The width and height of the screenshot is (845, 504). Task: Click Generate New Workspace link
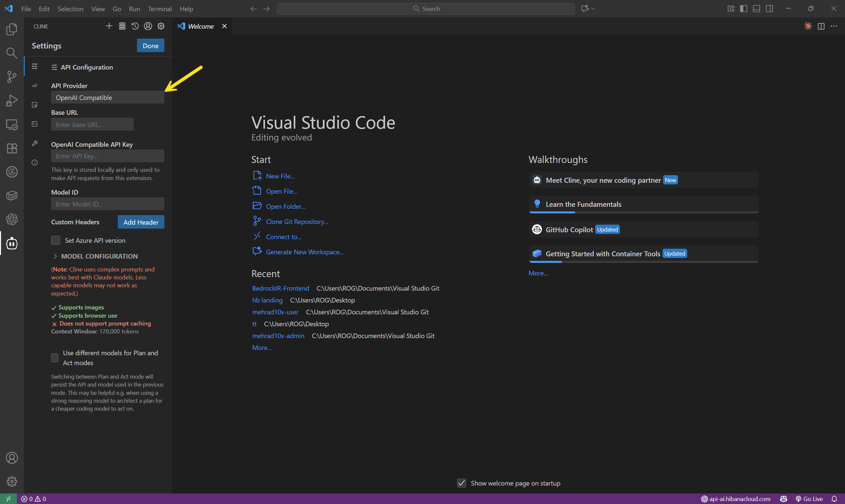coord(304,252)
